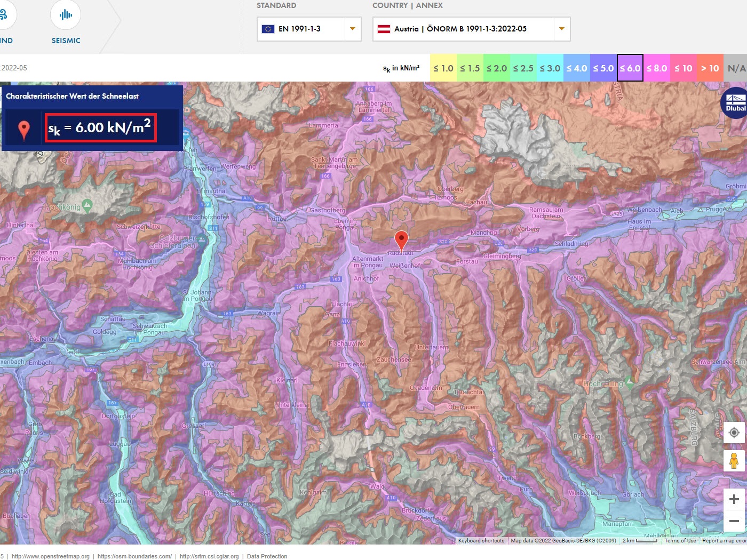Select the ≤ 8.0 legend swatch
This screenshot has width=747, height=560.
click(x=657, y=68)
